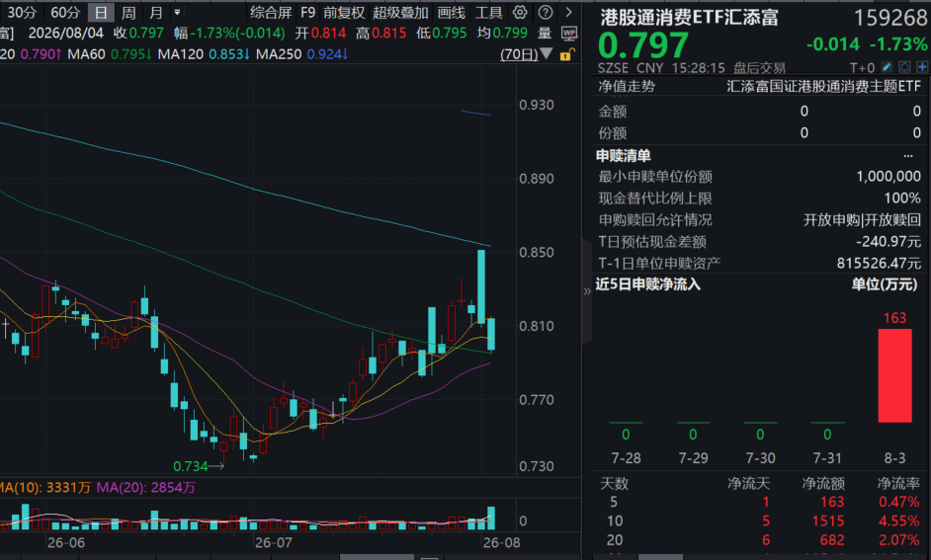Toggle the orange unlock padlock icon

[x=566, y=54]
